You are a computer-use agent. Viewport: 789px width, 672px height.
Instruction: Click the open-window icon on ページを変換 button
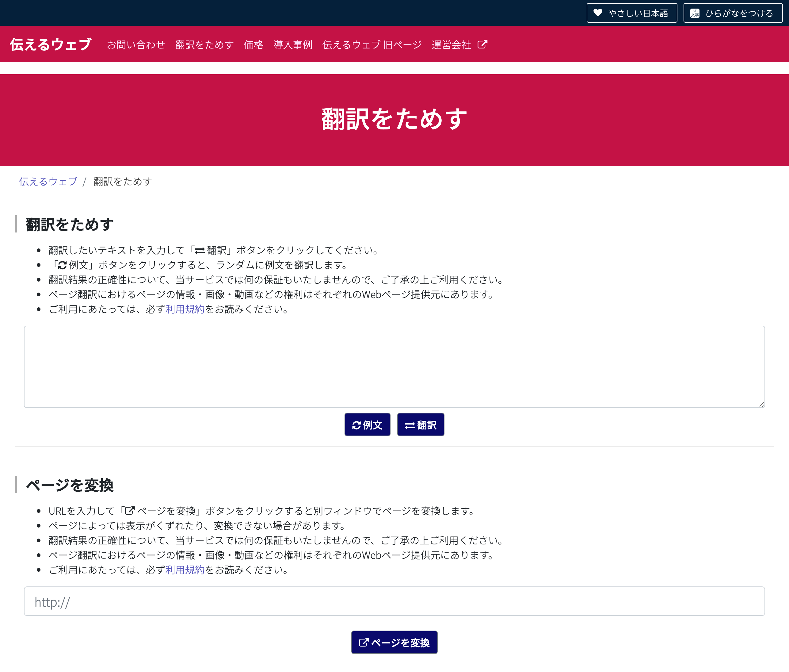tap(364, 642)
